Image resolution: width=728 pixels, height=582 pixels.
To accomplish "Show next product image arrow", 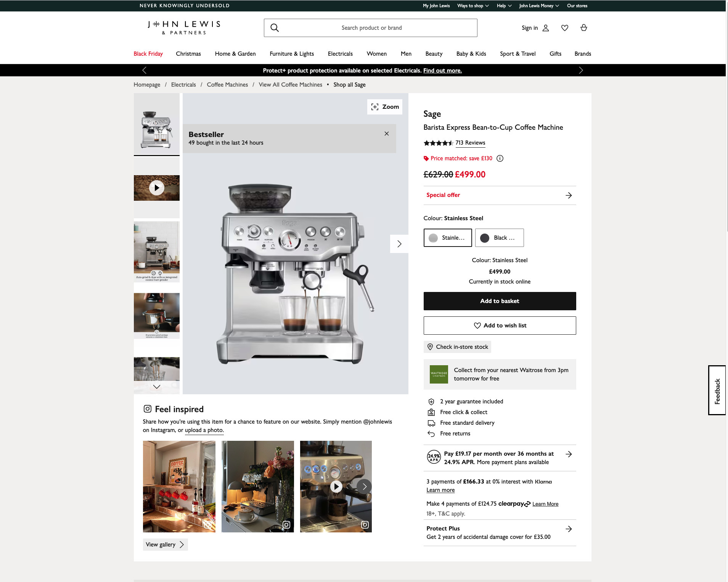I will (399, 244).
